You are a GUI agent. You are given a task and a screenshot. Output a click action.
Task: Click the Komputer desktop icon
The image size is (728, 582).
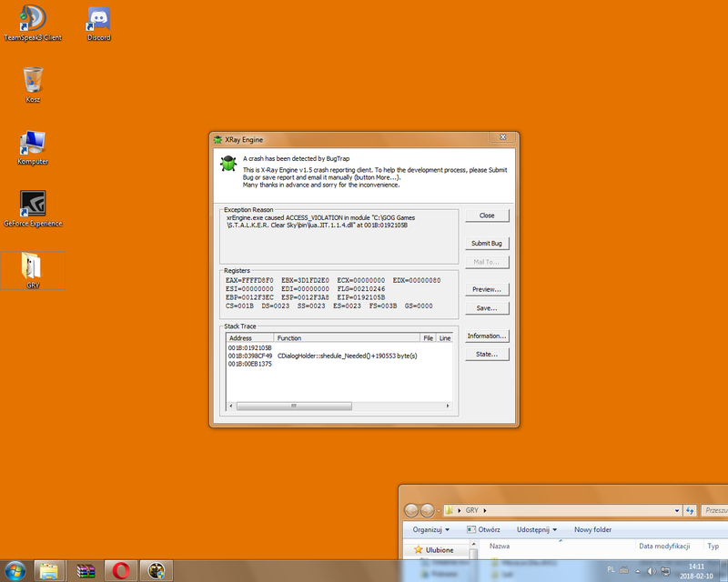(33, 145)
